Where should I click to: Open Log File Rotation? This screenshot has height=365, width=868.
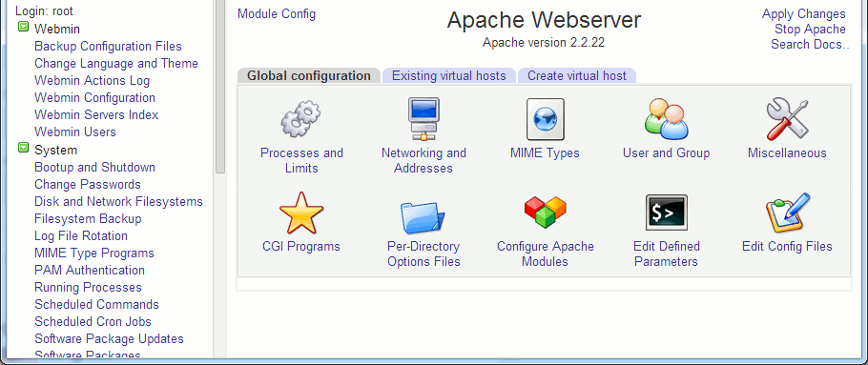(x=81, y=235)
